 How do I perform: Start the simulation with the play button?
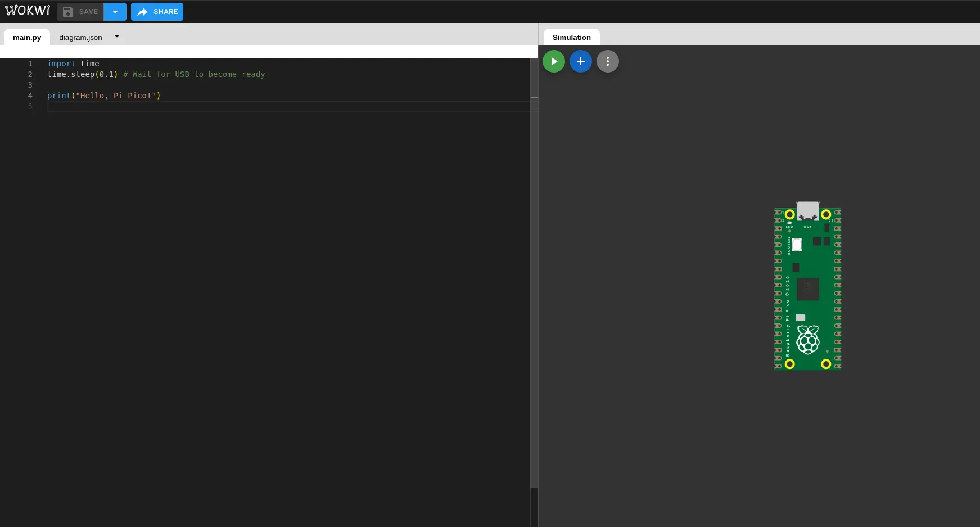click(554, 61)
